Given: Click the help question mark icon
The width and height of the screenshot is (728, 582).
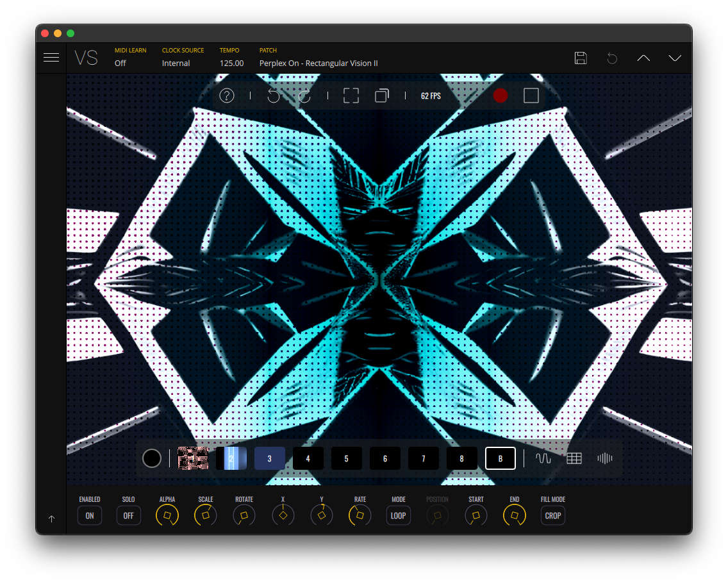Looking at the screenshot, I should [227, 96].
